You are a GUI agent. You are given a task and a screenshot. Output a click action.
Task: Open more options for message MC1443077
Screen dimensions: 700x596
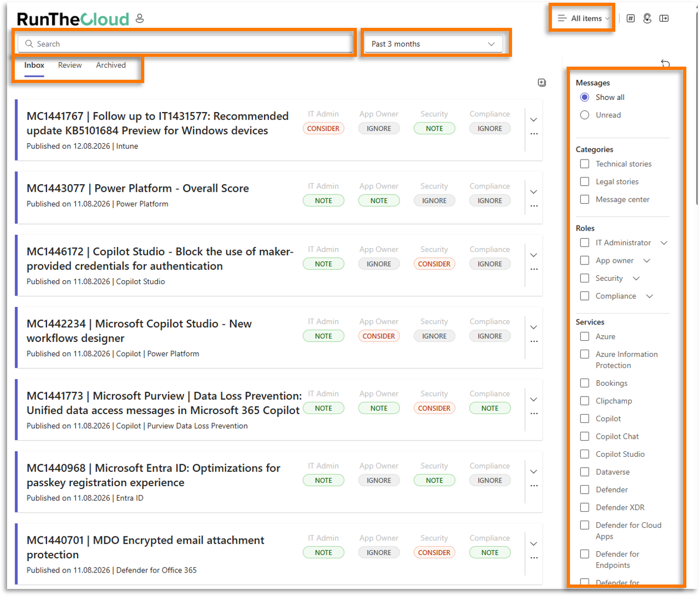[534, 206]
